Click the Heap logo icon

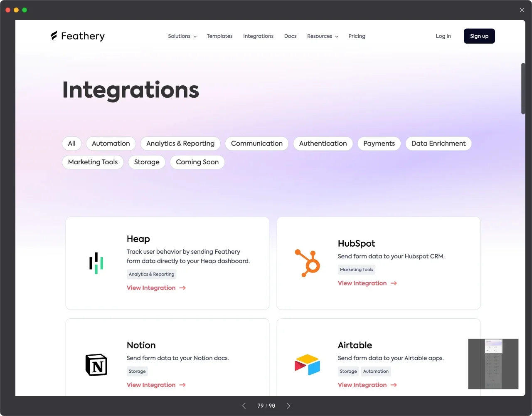pos(96,263)
